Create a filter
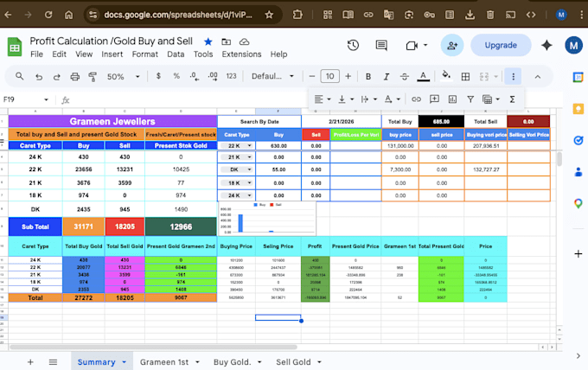The width and height of the screenshot is (588, 370). [470, 99]
